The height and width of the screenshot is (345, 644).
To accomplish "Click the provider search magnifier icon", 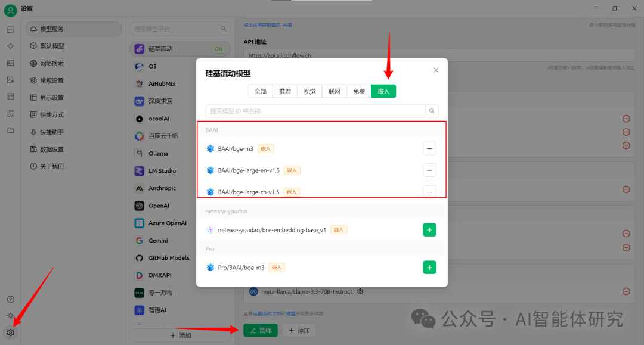I will point(224,29).
